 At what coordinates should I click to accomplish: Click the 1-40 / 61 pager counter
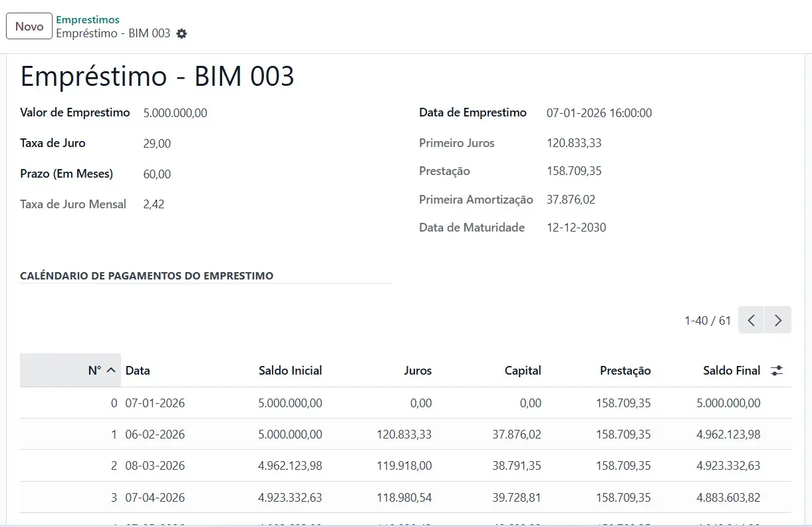pos(708,321)
